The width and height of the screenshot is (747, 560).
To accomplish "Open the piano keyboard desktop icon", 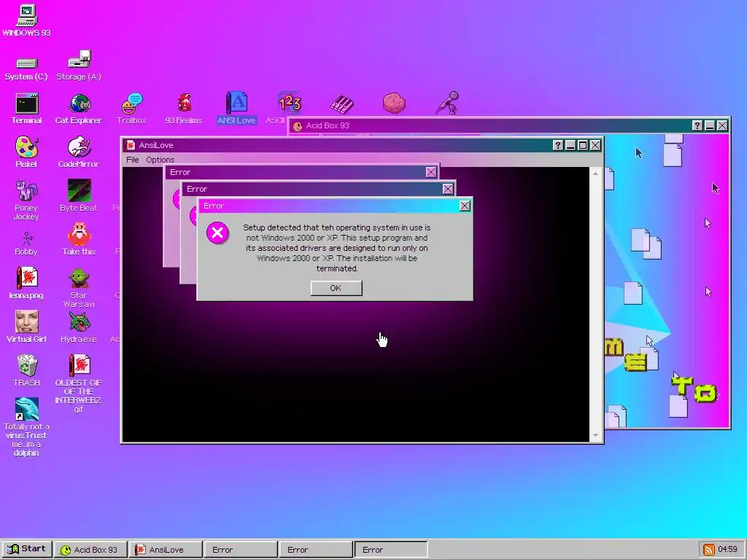I will pos(342,104).
